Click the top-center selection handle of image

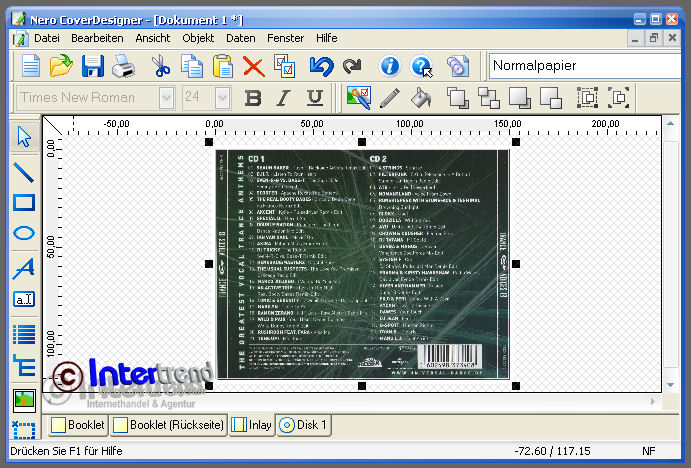pos(362,142)
